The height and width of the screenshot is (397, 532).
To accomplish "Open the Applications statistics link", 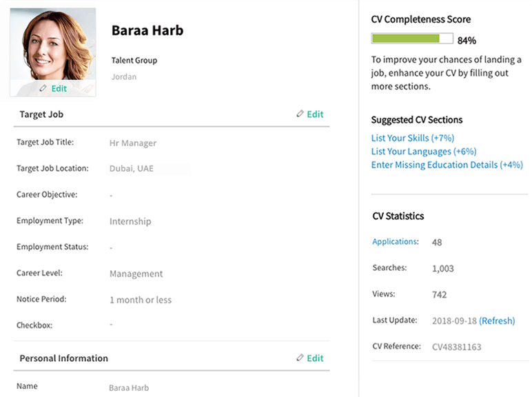I will point(396,242).
